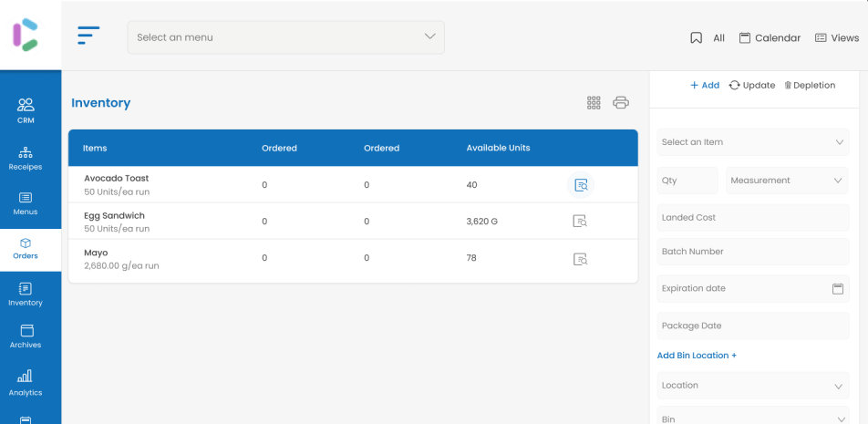
Task: Click the grid view icon
Action: coord(594,103)
